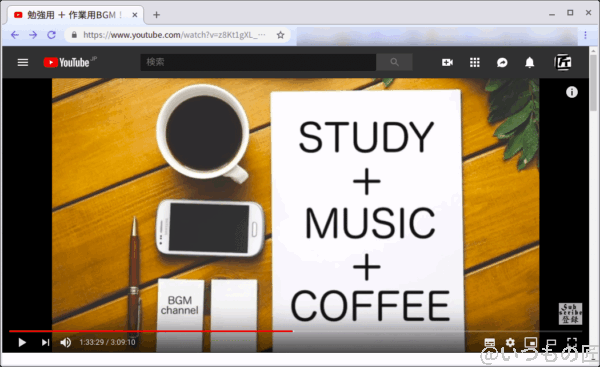The height and width of the screenshot is (367, 600).
Task: Open the YouTube hamburger guide menu
Action: click(23, 62)
